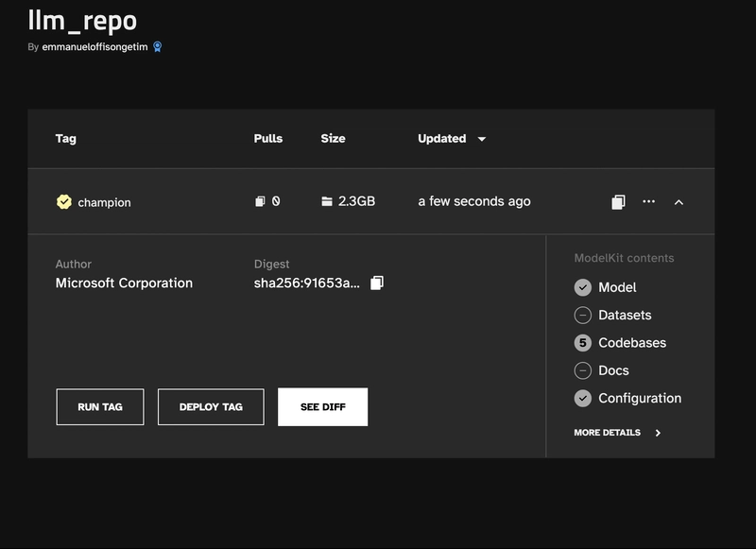Click the verified badge next to emmanueloffisongetim
Image resolution: width=756 pixels, height=549 pixels.
pyautogui.click(x=157, y=46)
